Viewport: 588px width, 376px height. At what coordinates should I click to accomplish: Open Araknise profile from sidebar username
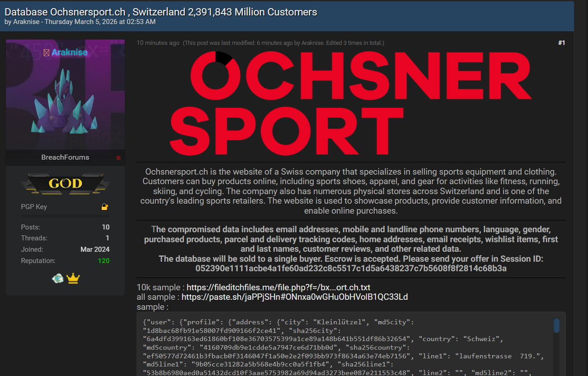pos(69,52)
